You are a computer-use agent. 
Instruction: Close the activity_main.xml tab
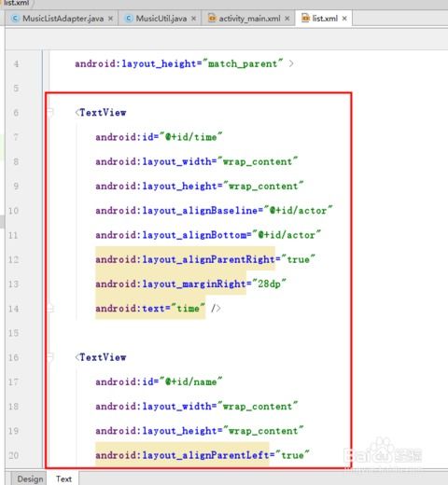click(287, 19)
